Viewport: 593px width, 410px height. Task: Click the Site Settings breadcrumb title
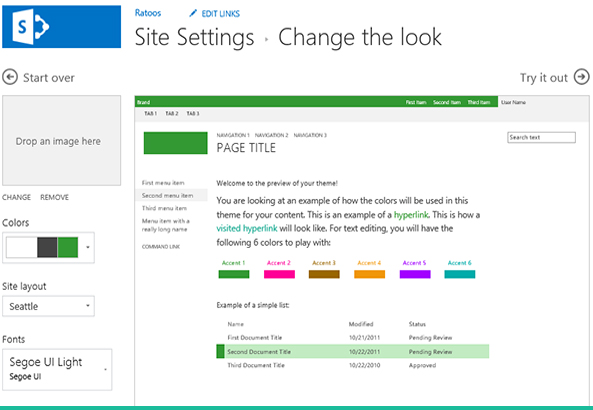(x=194, y=37)
